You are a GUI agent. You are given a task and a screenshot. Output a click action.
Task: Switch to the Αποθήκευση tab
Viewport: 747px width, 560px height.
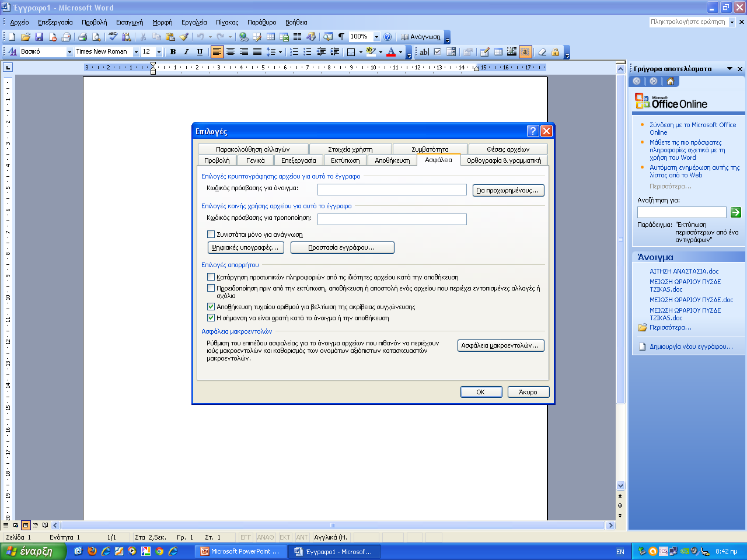point(392,160)
